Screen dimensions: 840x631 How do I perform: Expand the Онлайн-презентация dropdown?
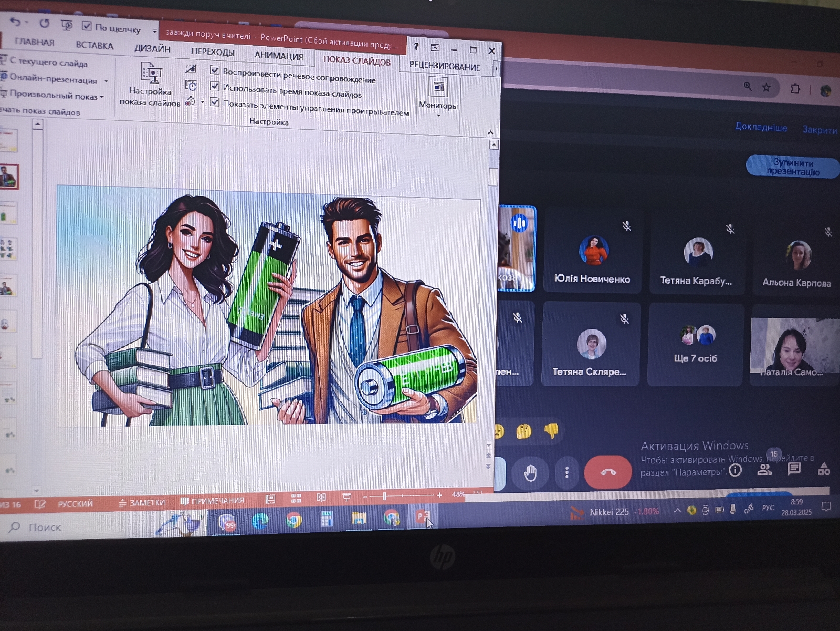point(107,81)
